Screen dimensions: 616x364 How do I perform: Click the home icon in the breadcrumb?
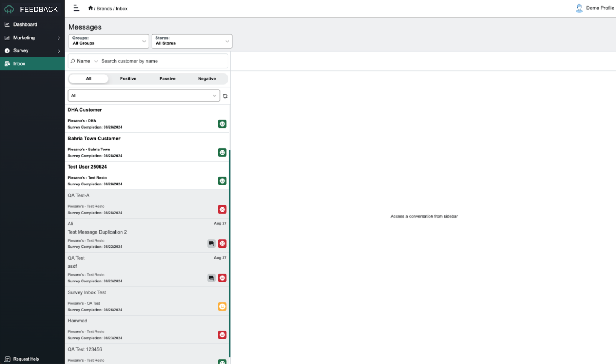pos(90,7)
